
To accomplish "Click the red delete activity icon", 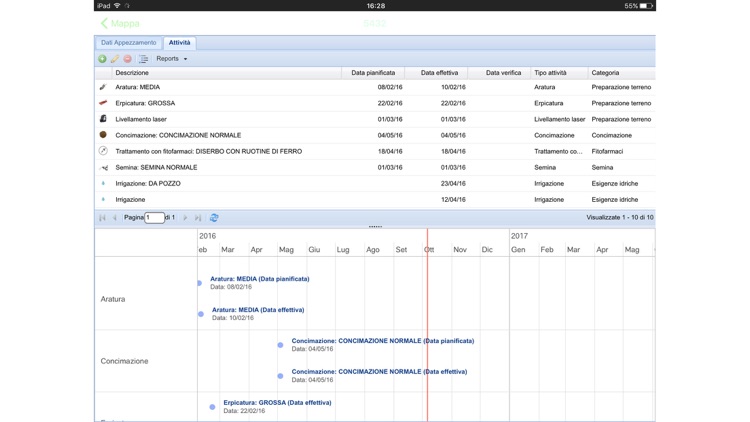I will click(x=128, y=59).
